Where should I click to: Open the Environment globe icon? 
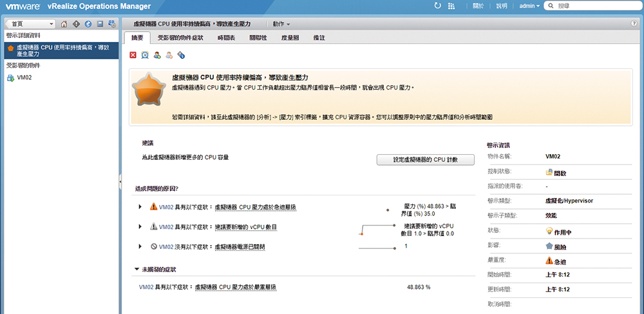tap(88, 24)
